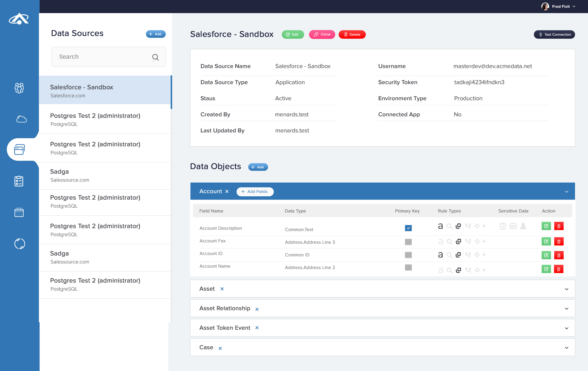Edit the Account ID field row
This screenshot has width=588, height=371.
(546, 255)
